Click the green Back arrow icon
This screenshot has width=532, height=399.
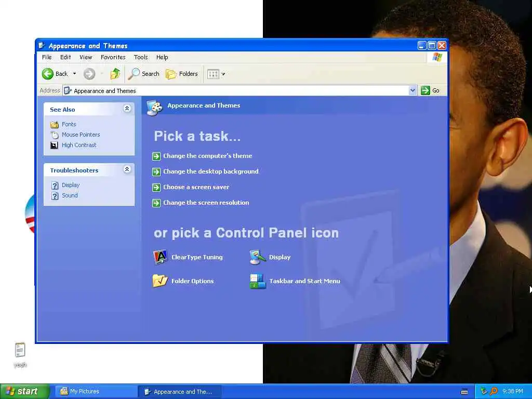47,74
